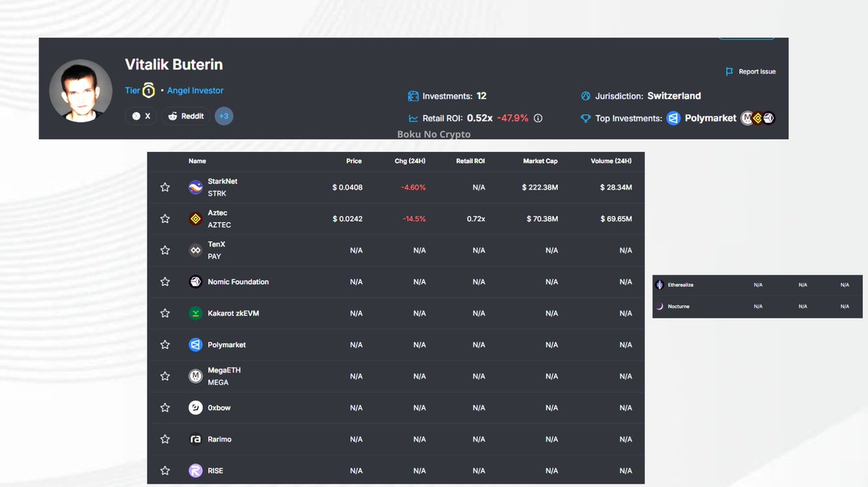
Task: Click the Retail ROI info icon
Action: pos(537,118)
